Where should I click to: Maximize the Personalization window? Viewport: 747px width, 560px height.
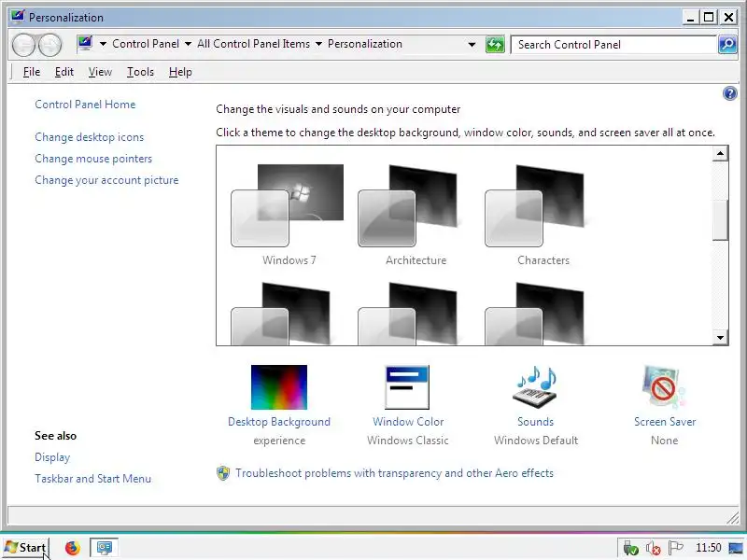tap(709, 17)
